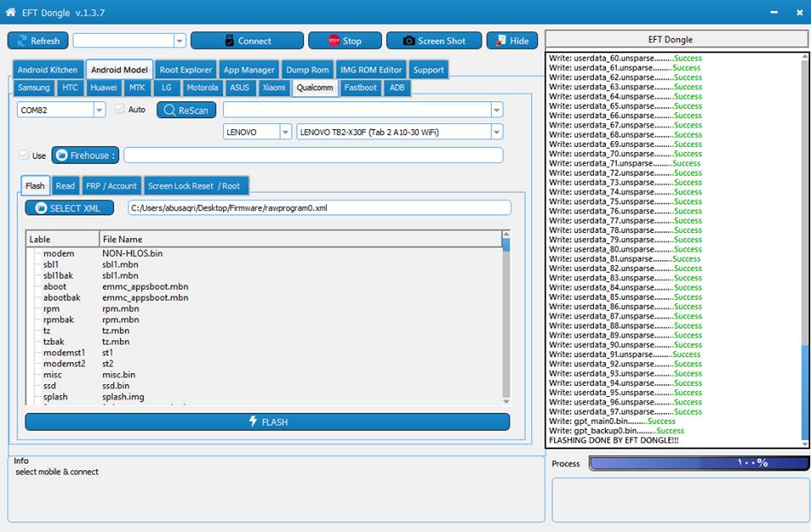
Task: Click the Hide button
Action: tap(512, 41)
